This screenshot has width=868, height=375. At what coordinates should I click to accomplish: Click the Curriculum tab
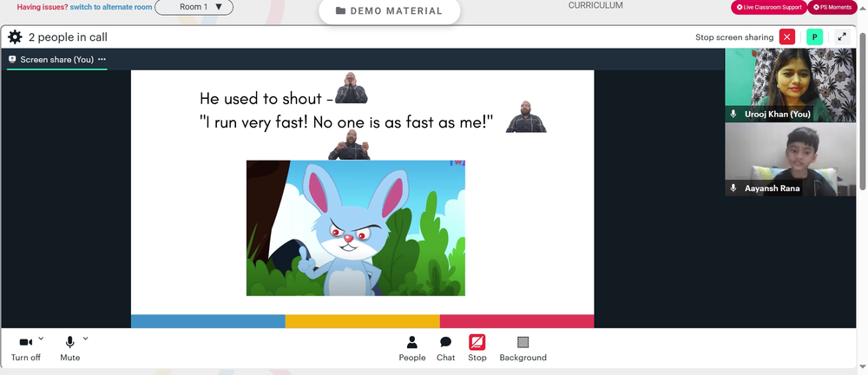pyautogui.click(x=595, y=5)
